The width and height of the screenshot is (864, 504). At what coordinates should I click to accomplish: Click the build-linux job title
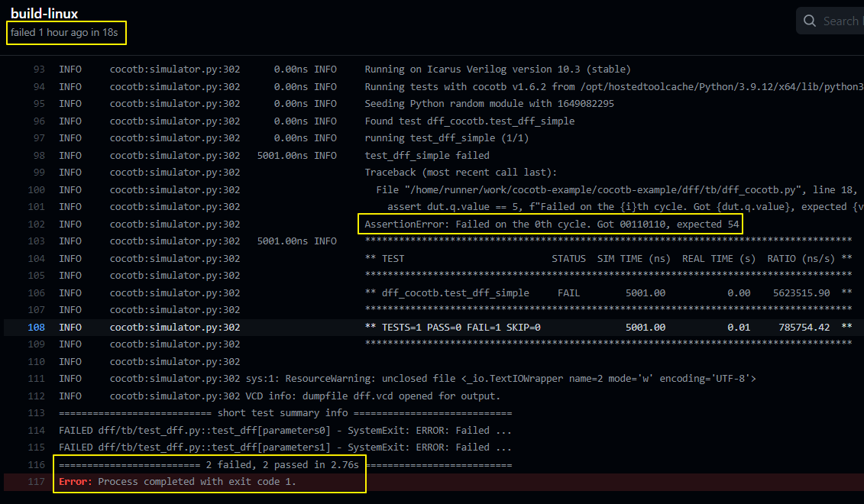tap(44, 14)
